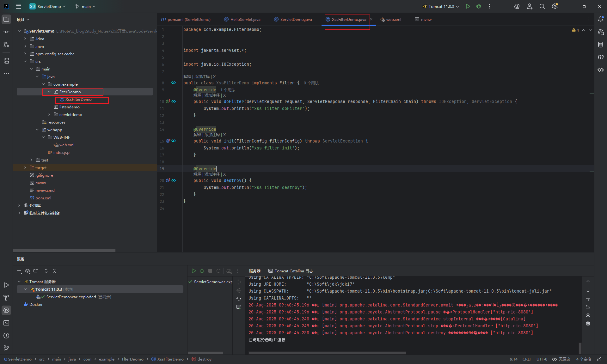Image resolution: width=607 pixels, height=364 pixels.
Task: Expand the servletdemo package
Action: [x=49, y=114]
